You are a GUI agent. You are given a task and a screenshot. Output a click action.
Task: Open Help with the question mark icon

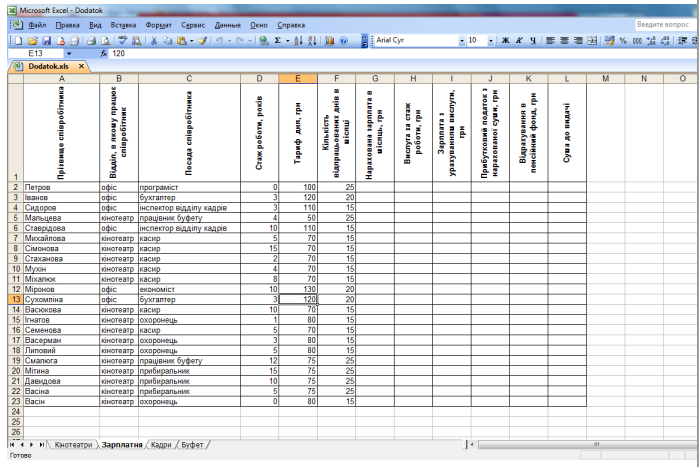point(343,41)
